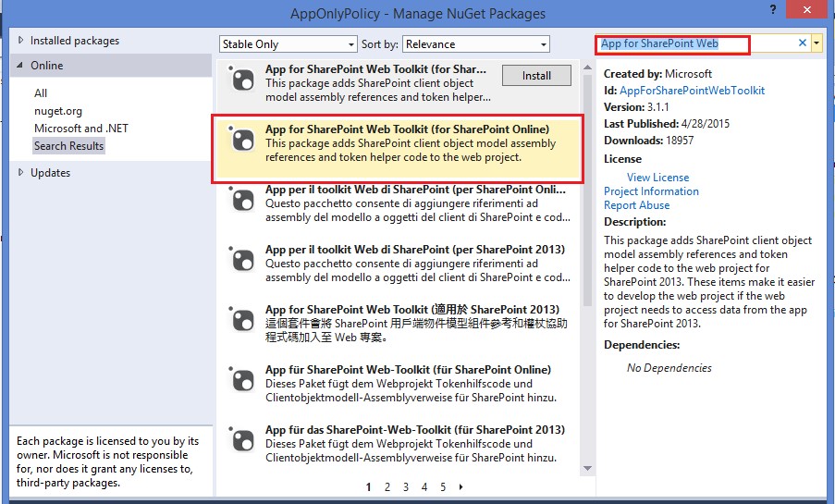Image resolution: width=835 pixels, height=504 pixels.
Task: Expand the Installed packages section
Action: pos(20,40)
